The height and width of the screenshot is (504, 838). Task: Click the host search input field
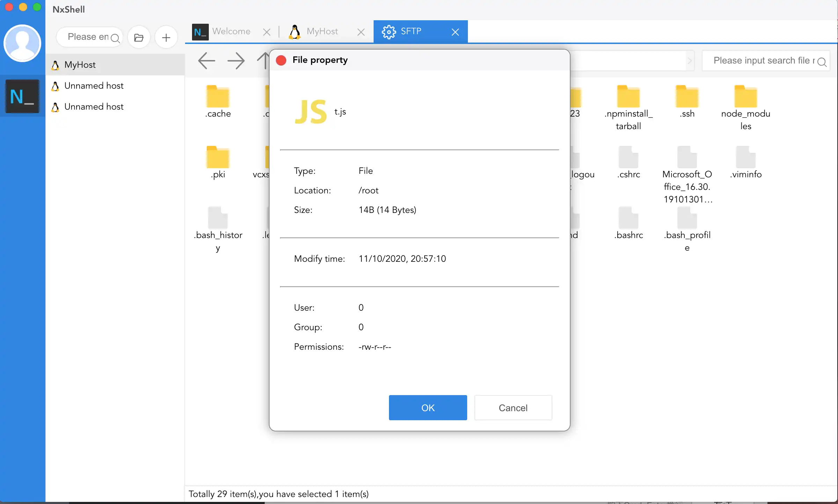pos(88,37)
